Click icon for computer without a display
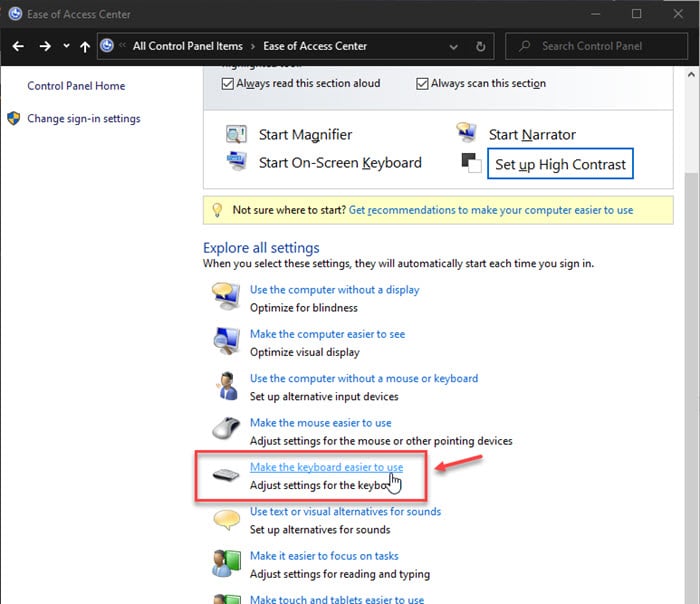This screenshot has width=700, height=604. (226, 296)
